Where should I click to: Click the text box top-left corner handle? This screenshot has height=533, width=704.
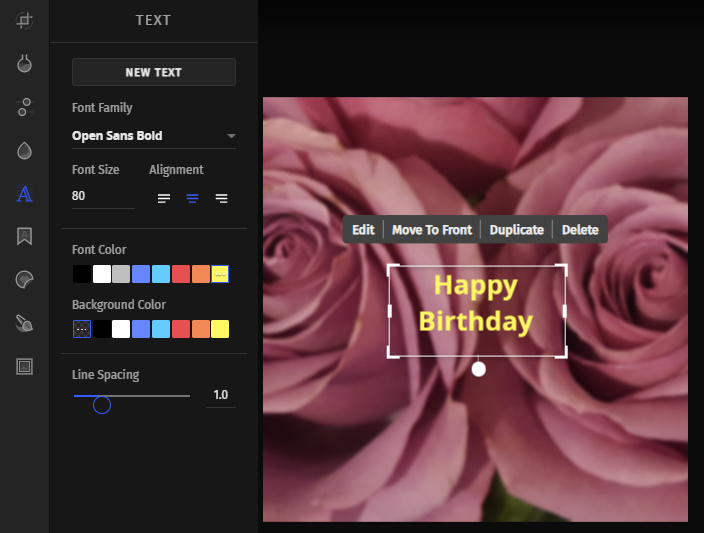click(x=392, y=269)
